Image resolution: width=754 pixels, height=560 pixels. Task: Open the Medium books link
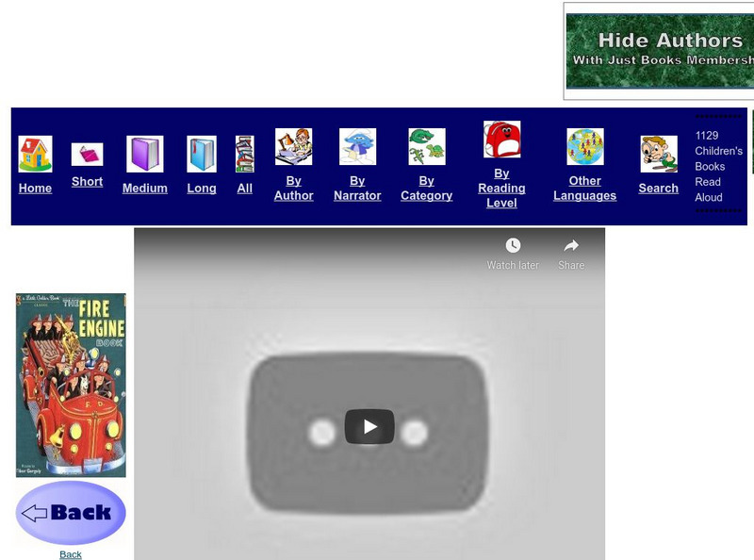pos(145,189)
